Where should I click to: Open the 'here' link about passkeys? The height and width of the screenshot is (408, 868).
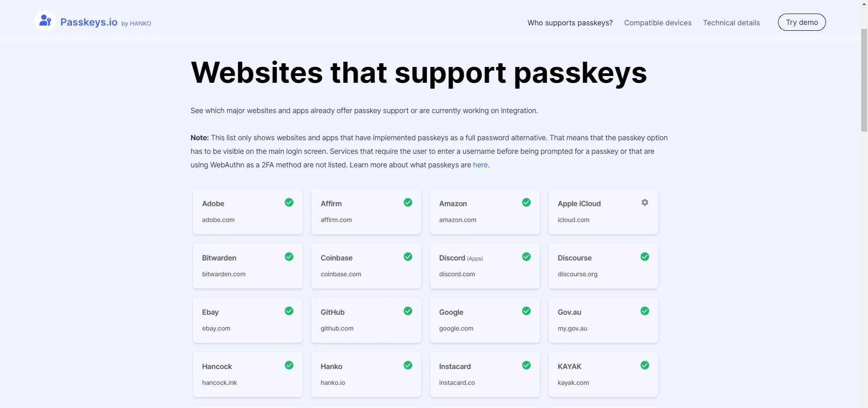tap(480, 165)
